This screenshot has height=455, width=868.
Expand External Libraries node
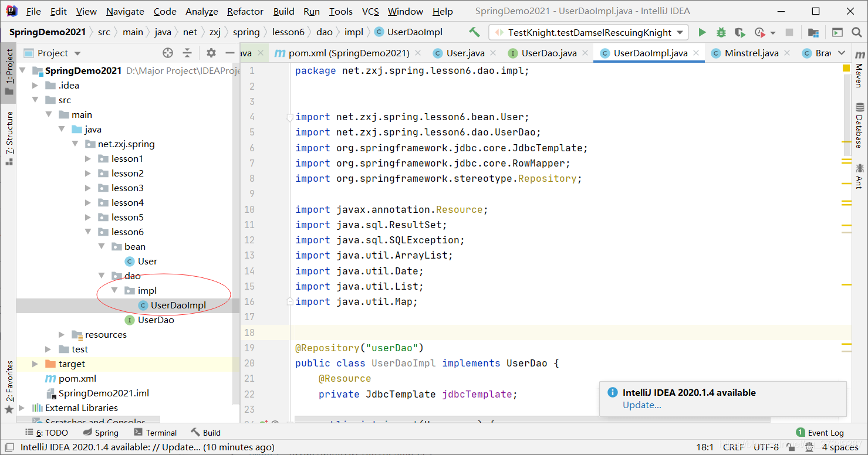(x=22, y=408)
